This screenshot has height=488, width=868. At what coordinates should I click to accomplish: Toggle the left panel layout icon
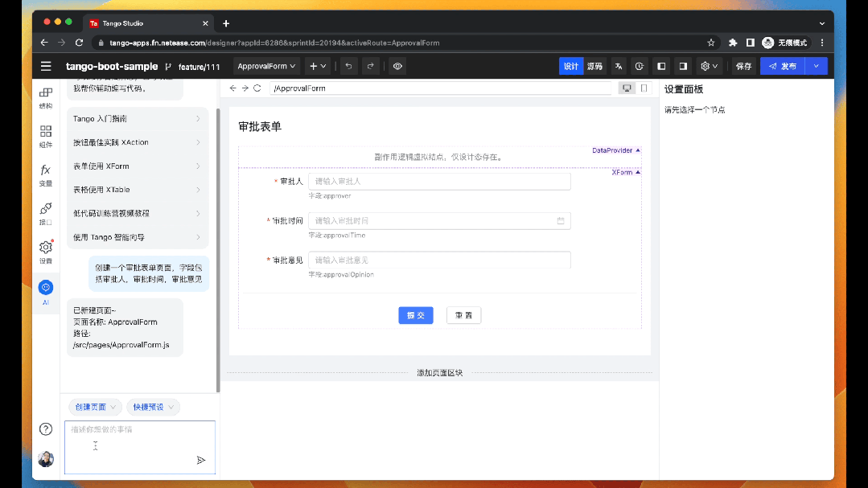(x=661, y=67)
